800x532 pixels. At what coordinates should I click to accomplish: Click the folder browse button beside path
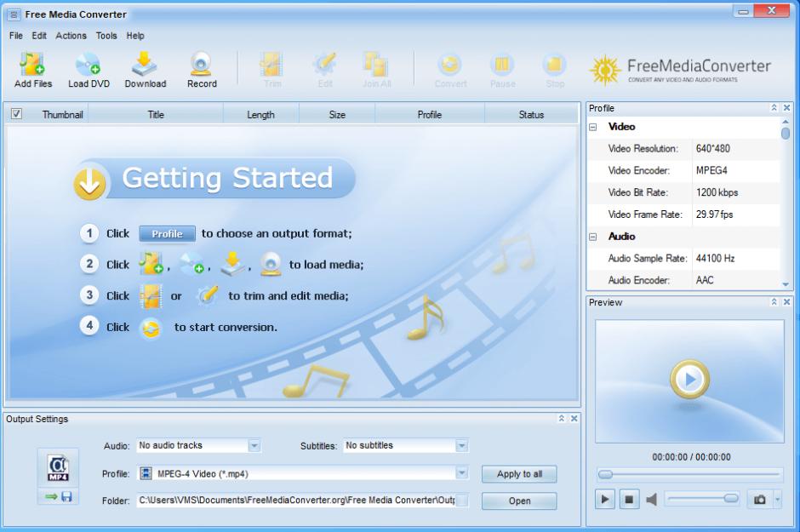click(462, 501)
